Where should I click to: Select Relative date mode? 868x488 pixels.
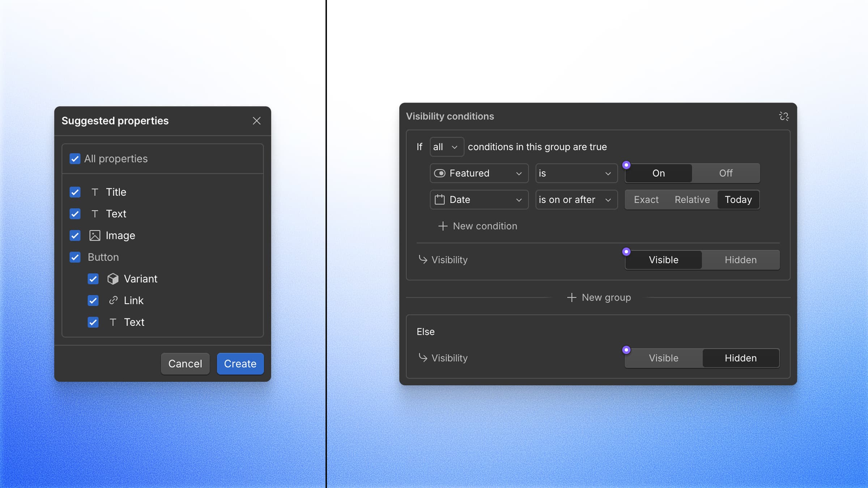692,200
